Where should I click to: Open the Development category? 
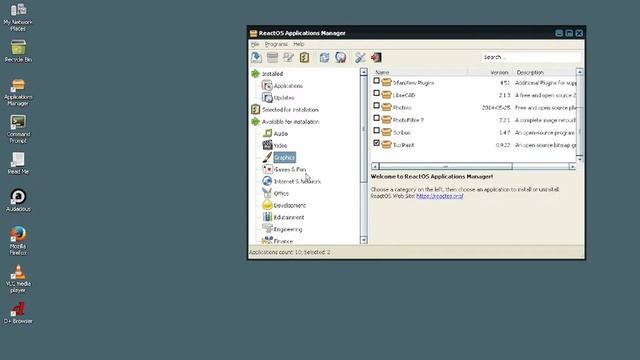click(x=289, y=205)
